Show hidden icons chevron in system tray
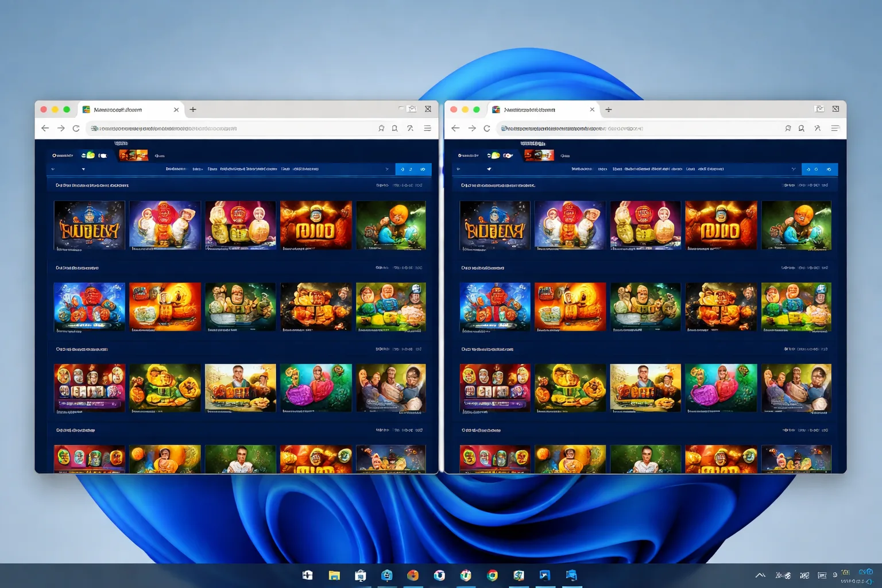Screen dimensions: 882x588 click(760, 575)
